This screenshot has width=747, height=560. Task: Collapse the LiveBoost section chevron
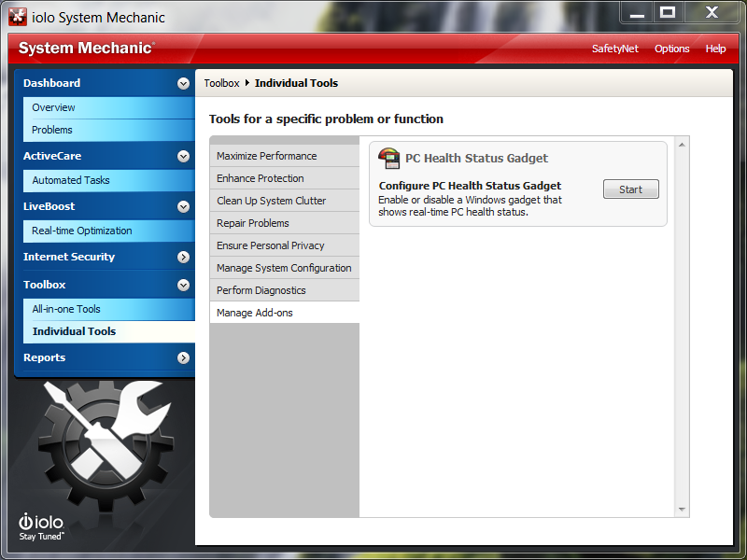[183, 206]
